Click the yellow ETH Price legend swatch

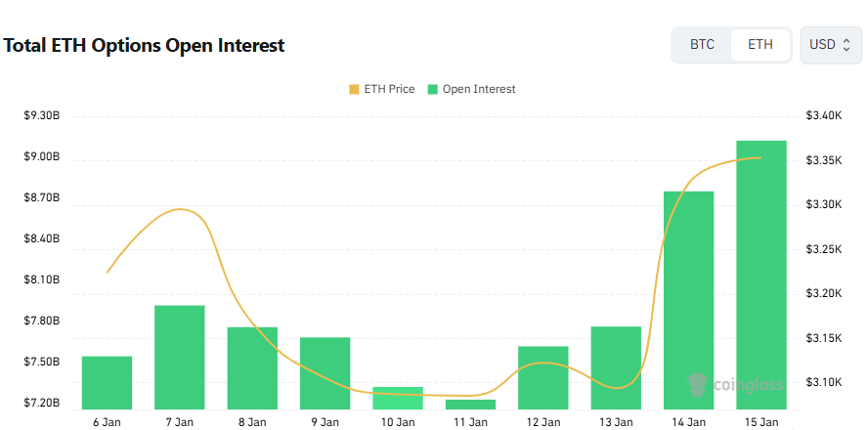click(354, 89)
